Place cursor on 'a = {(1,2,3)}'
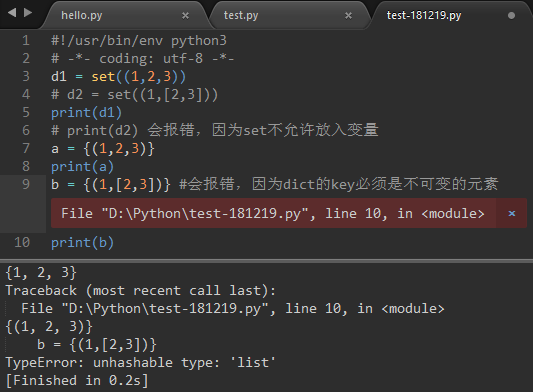Viewport: 533px width, 392px height. click(x=103, y=149)
